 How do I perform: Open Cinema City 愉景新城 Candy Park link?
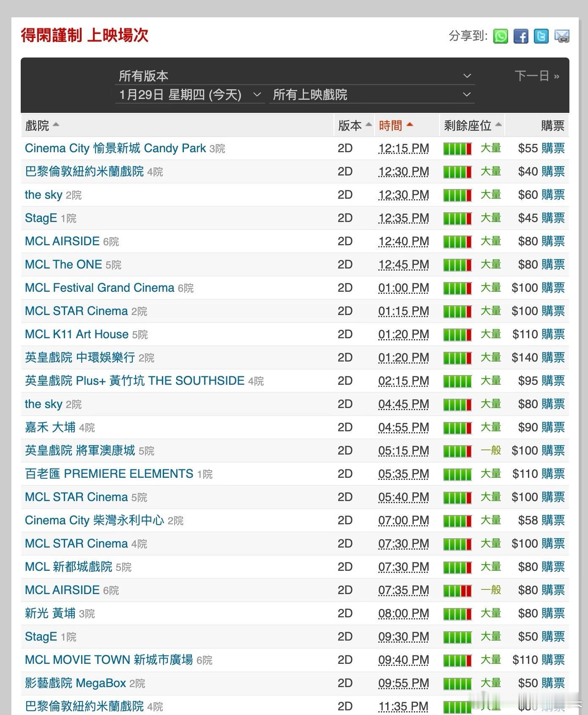coord(115,148)
